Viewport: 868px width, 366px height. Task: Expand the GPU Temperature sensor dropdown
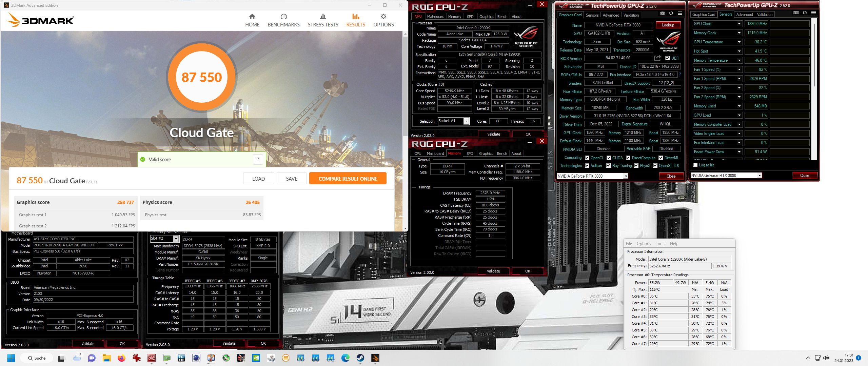tap(739, 42)
